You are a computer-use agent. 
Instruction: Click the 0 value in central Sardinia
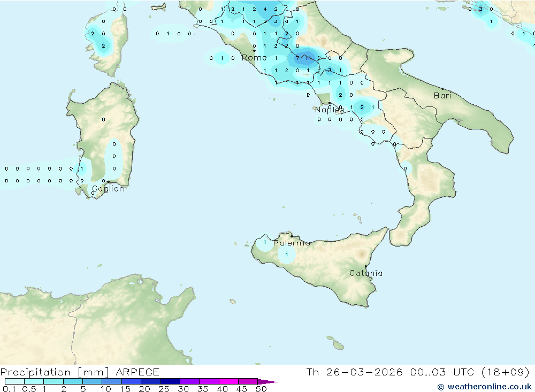[x=103, y=119]
